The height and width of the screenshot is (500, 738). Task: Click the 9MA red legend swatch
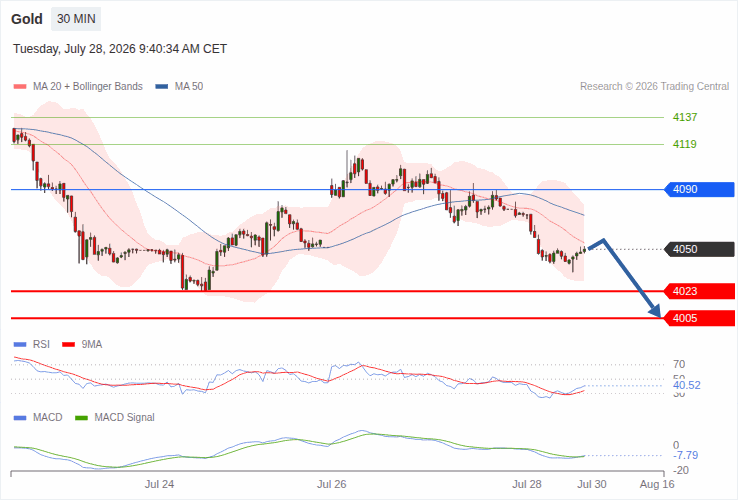coord(69,345)
